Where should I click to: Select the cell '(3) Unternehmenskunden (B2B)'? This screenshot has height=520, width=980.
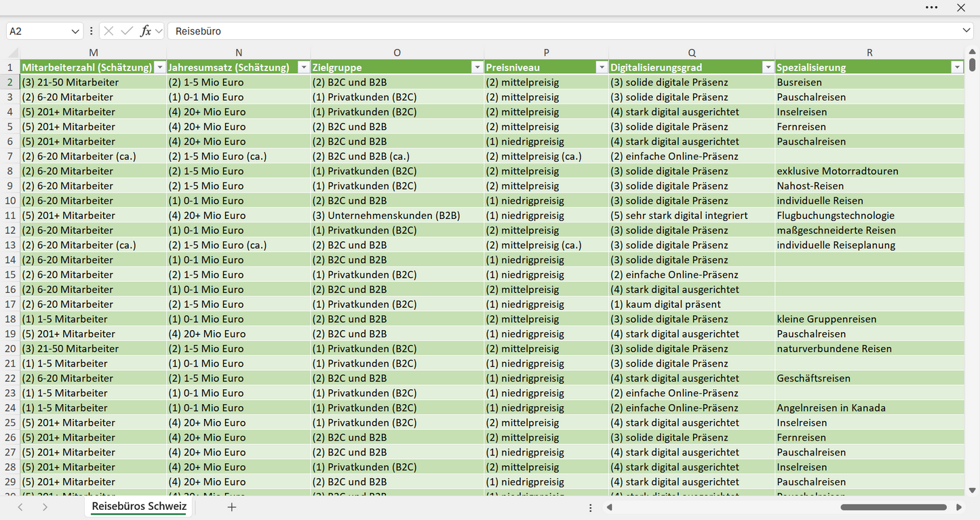point(397,216)
